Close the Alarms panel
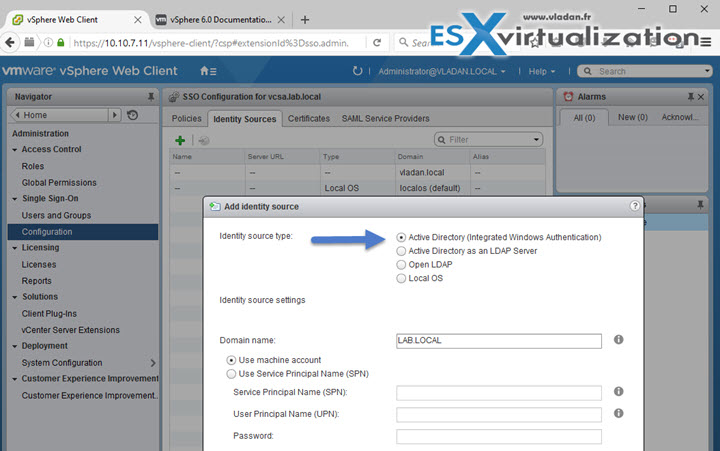Viewport: 720px width, 451px height. click(701, 97)
